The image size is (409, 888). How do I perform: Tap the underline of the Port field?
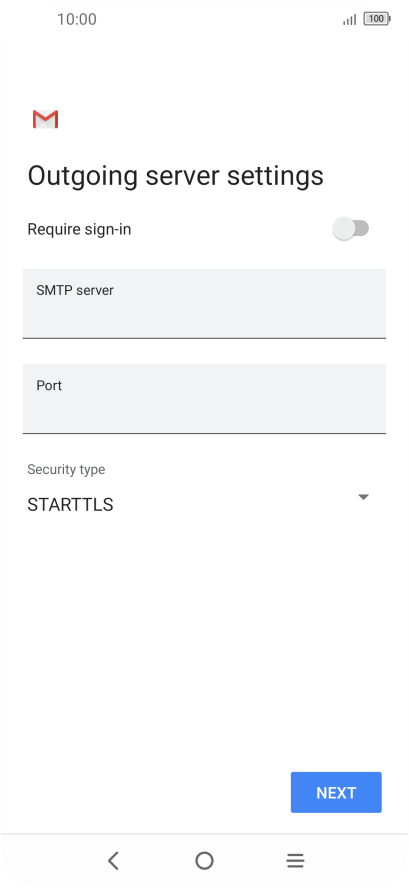coord(204,433)
